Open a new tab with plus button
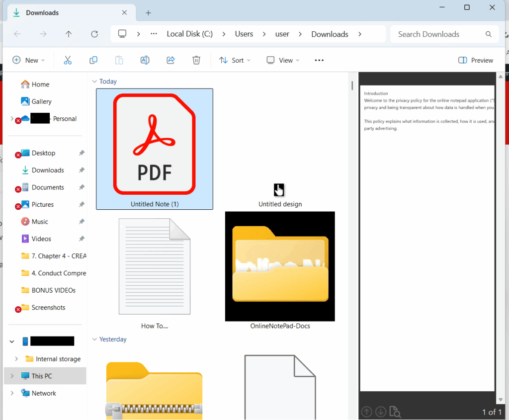509x420 pixels. [148, 13]
